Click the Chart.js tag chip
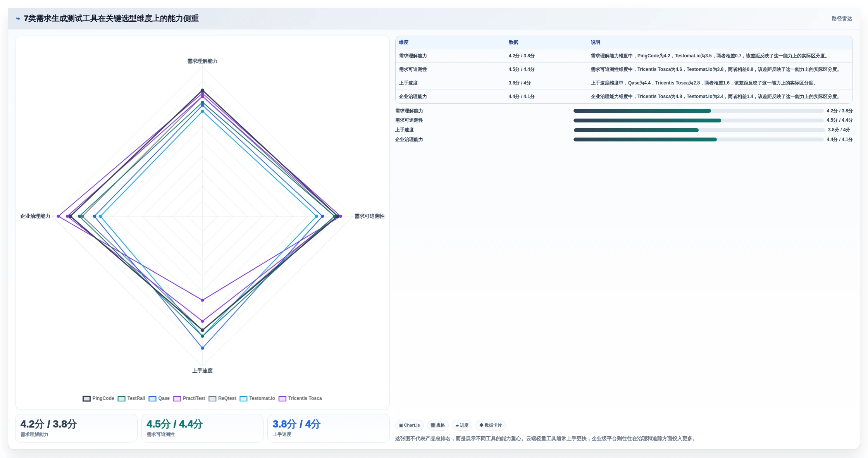The image size is (868, 458). pos(410,425)
